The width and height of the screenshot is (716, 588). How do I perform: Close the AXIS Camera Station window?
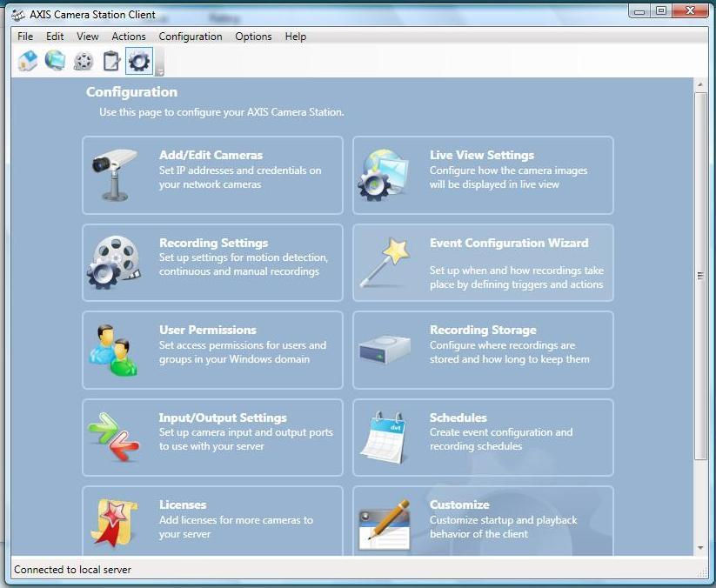[690, 10]
